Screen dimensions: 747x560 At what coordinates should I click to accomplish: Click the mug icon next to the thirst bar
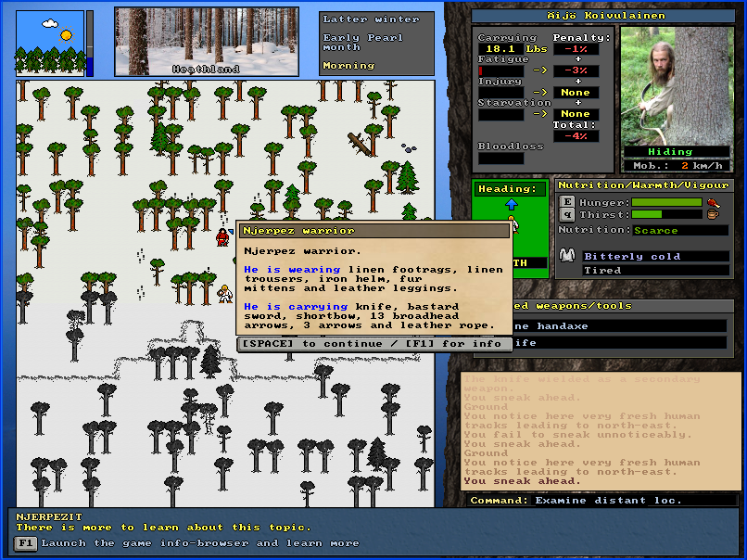pyautogui.click(x=713, y=214)
